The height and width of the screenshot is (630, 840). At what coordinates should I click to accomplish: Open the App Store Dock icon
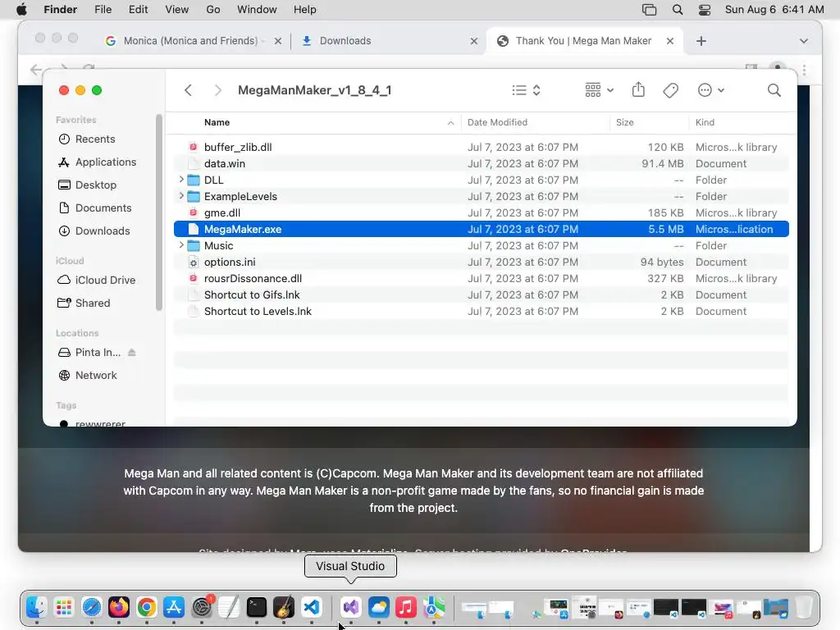174,607
